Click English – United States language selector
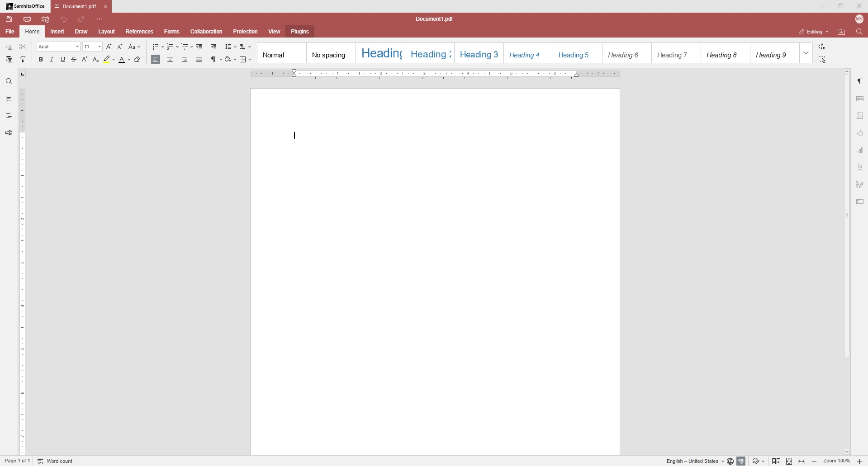This screenshot has height=466, width=868. (x=695, y=461)
